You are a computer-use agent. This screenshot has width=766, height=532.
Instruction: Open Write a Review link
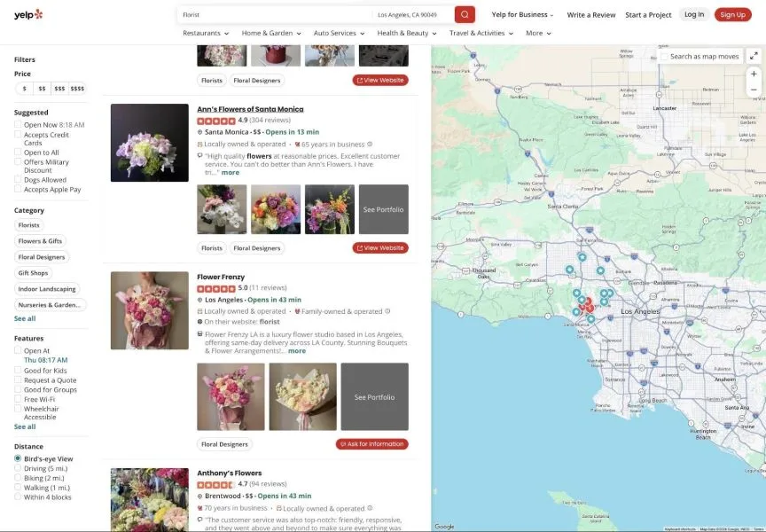[x=591, y=15]
